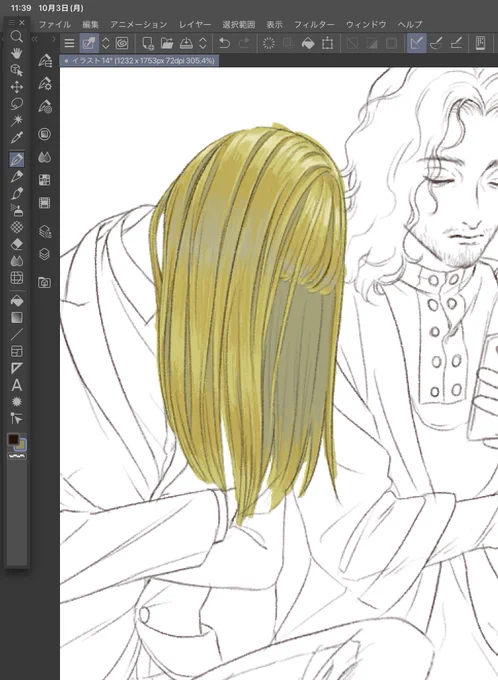Screen dimensions: 498x680
Task: Select the highlighted Pen tool
Action: coord(16,159)
